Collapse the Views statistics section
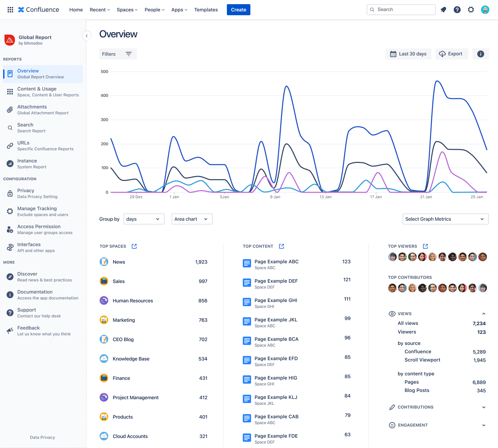 483,313
